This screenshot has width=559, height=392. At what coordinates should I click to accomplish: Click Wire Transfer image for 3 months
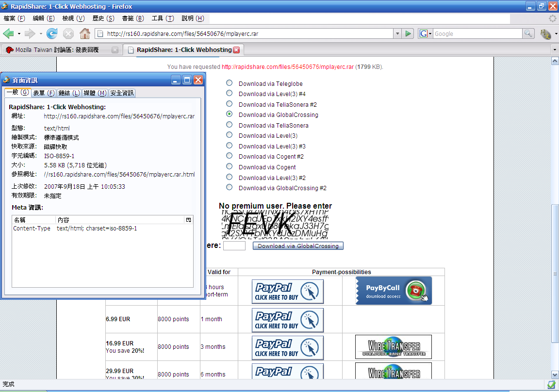tap(393, 347)
